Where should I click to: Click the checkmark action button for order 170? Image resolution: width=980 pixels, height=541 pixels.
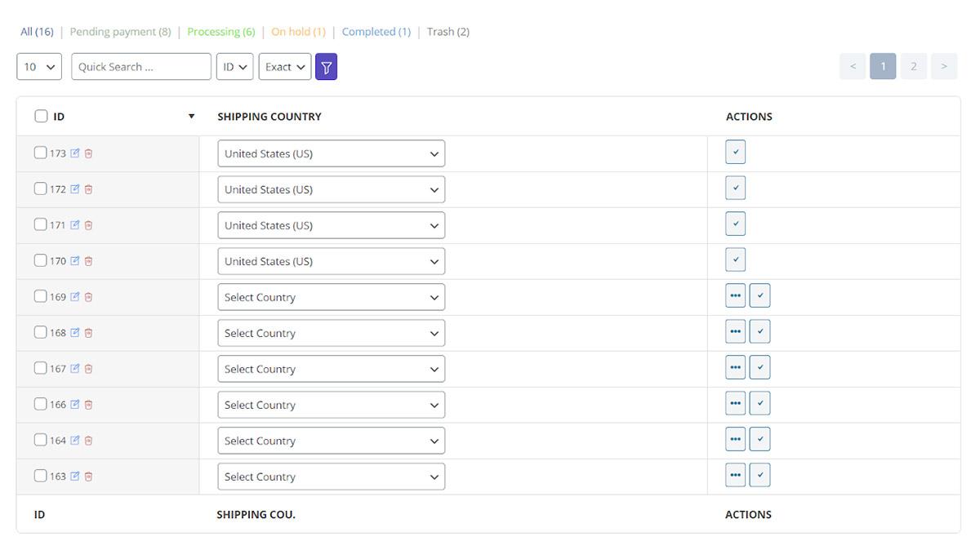tap(735, 260)
